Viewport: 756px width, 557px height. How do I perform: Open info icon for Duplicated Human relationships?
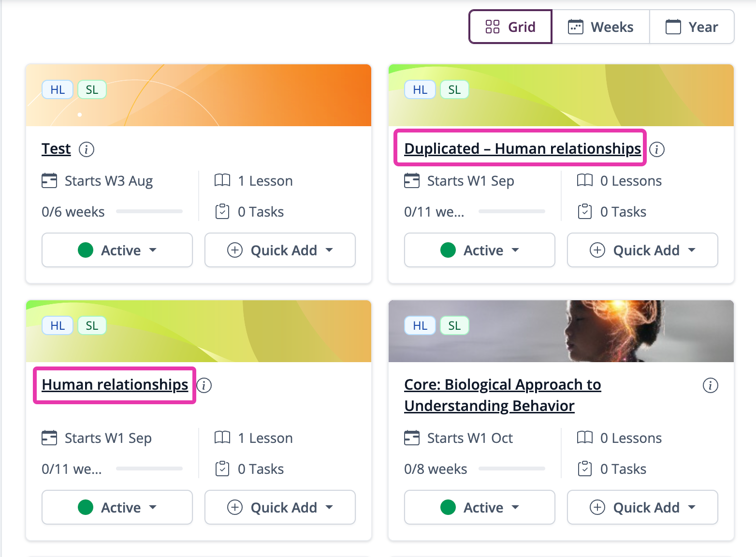click(657, 149)
